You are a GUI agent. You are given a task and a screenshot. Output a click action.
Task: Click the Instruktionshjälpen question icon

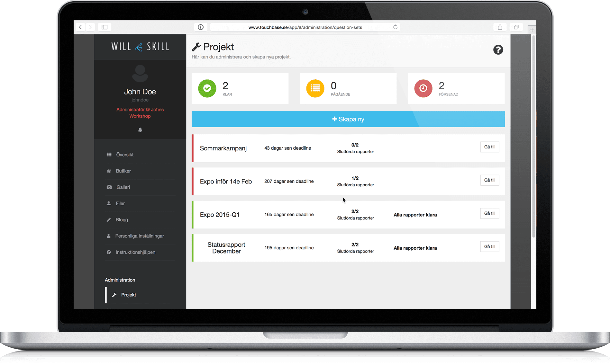109,252
